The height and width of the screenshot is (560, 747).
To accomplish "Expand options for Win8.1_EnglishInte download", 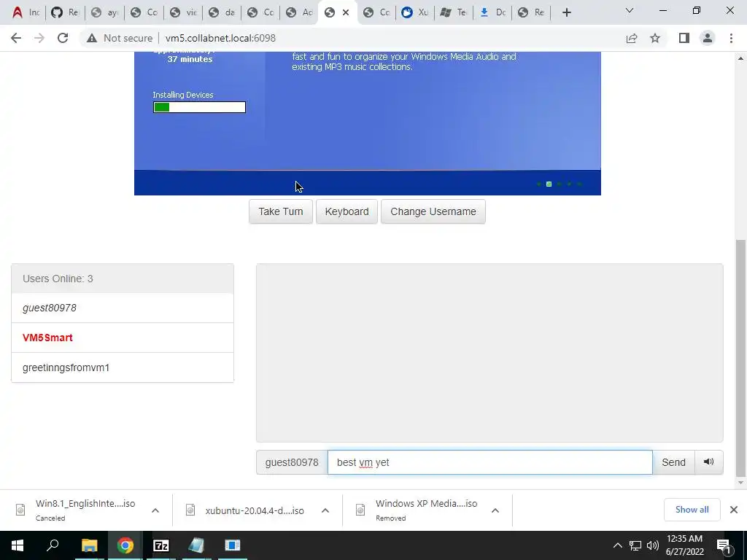I will 155,510.
